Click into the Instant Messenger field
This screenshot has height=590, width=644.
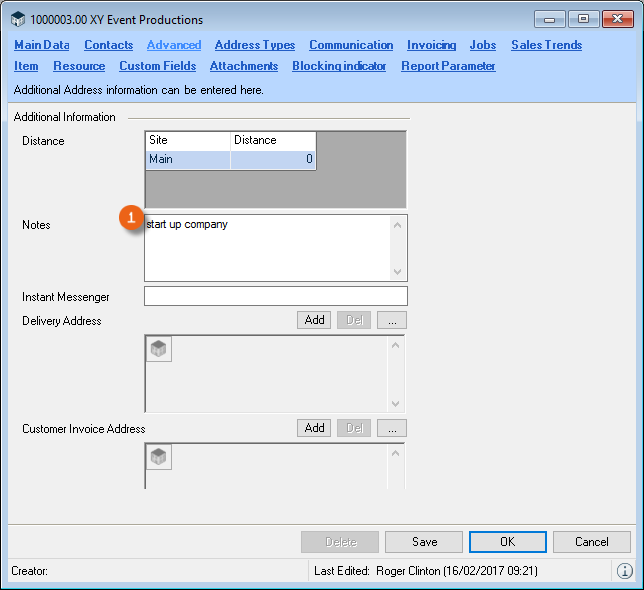(x=275, y=296)
